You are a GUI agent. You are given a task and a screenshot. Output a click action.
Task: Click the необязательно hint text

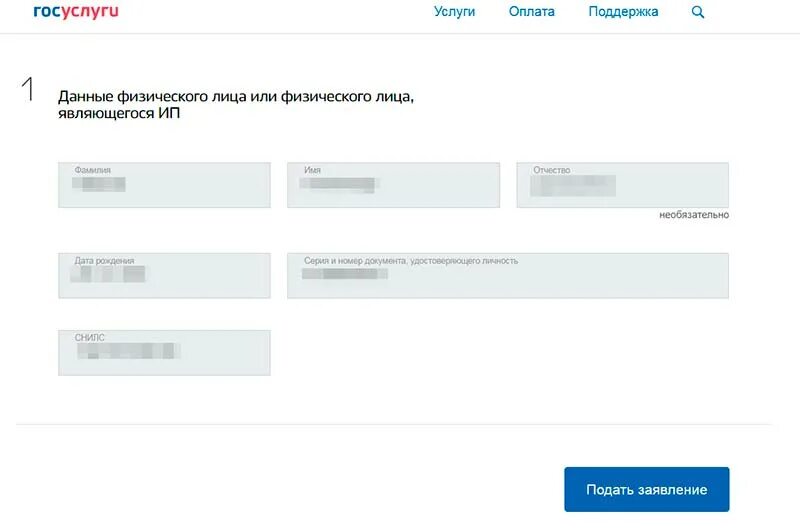(x=694, y=215)
